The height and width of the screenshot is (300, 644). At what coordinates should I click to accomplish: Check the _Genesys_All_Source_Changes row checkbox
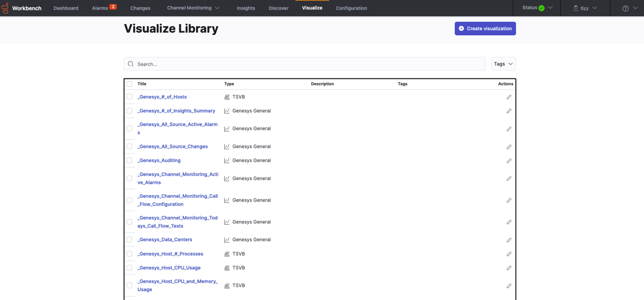(x=129, y=146)
